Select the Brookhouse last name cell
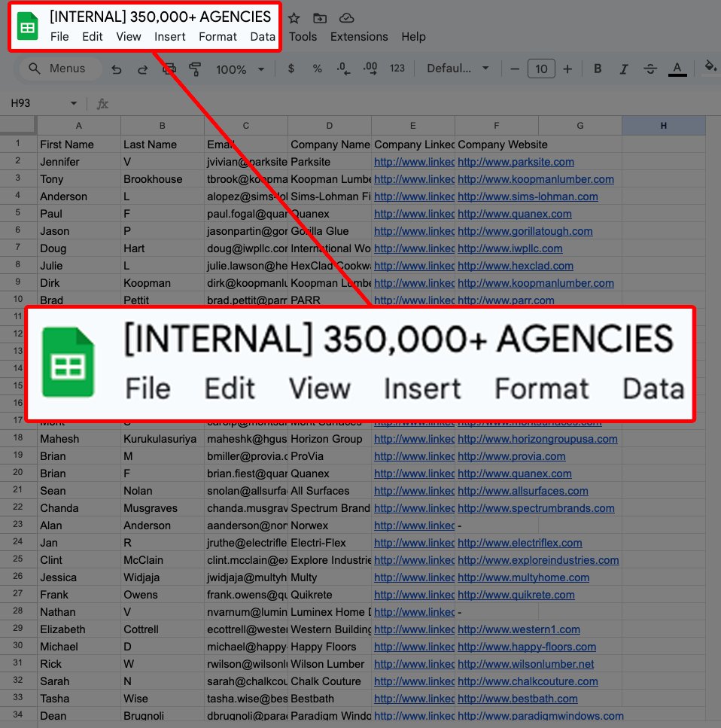Screen dimensions: 721x728 pos(163,179)
